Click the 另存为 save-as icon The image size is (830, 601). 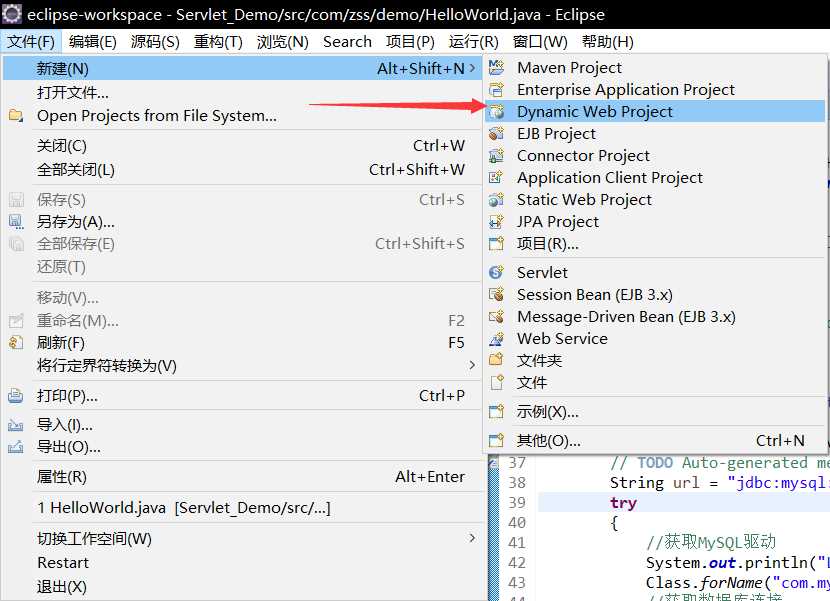tap(16, 221)
